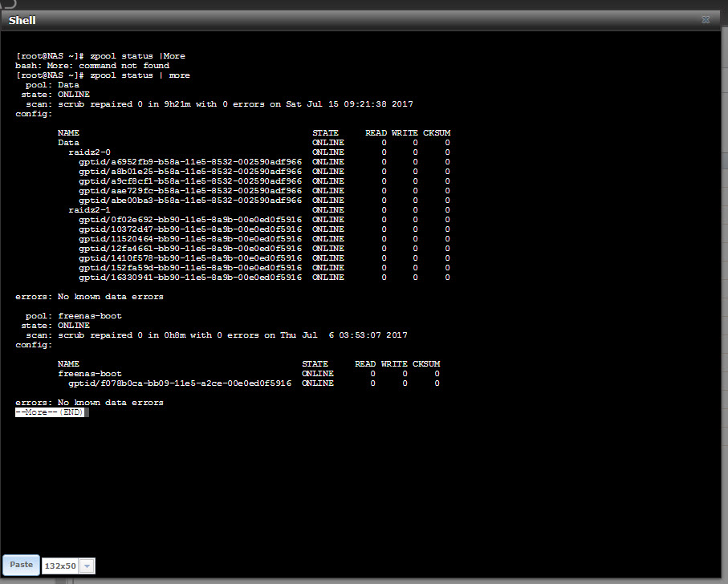Screen dimensions: 728x584
Task: Click the Paste button
Action: [x=22, y=565]
